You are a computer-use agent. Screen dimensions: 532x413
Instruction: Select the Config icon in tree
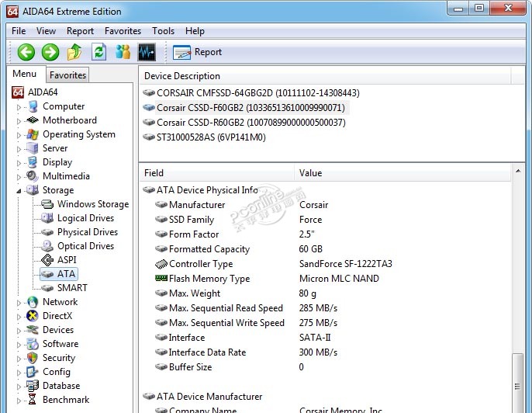point(33,371)
